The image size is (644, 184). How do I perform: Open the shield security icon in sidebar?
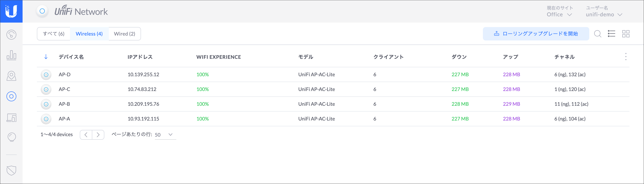pos(11,171)
